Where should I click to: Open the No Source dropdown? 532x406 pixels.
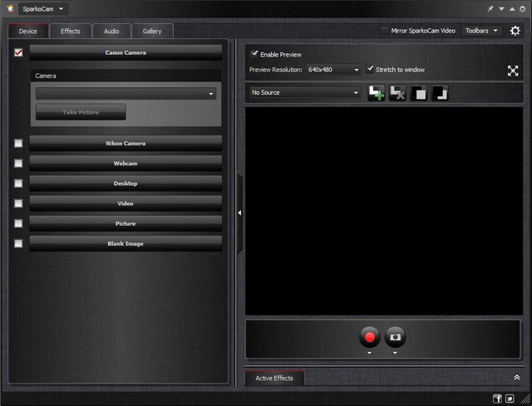click(304, 93)
